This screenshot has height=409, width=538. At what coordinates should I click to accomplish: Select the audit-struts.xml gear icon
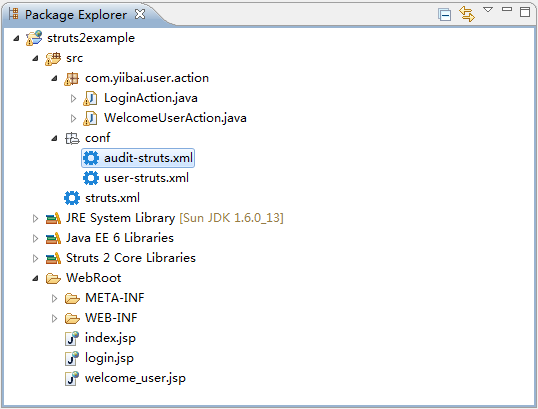point(91,158)
